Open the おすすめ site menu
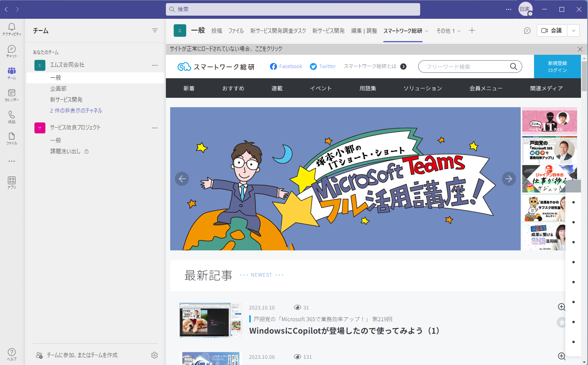 point(233,88)
